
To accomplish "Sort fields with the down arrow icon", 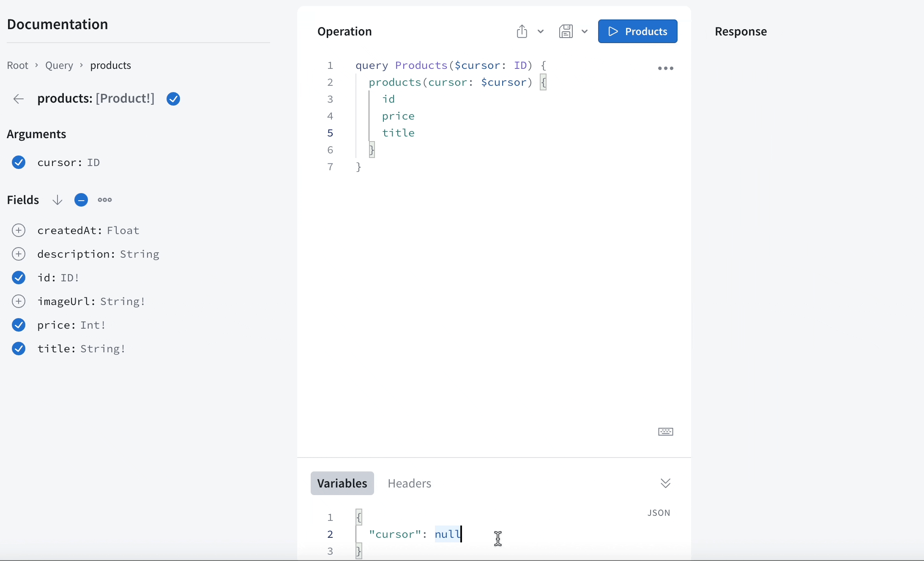I will (57, 200).
